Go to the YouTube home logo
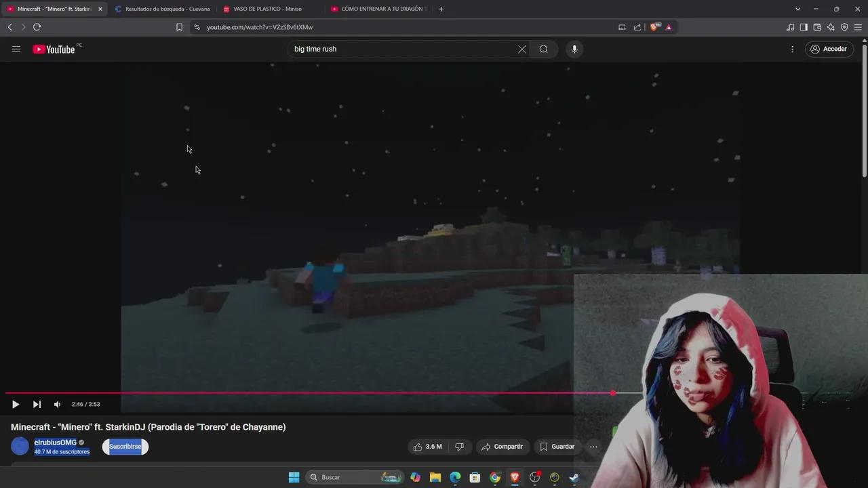The image size is (868, 488). click(x=54, y=49)
